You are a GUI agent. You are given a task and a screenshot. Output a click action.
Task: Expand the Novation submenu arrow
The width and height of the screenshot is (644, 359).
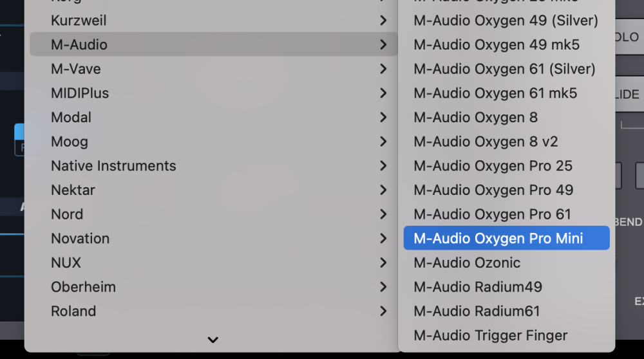click(x=383, y=239)
